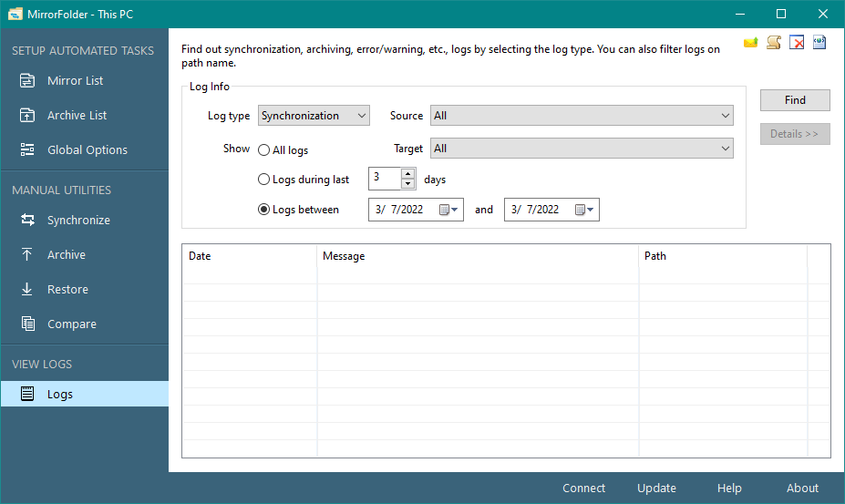
Task: Sort by the Message column header
Action: (x=478, y=256)
